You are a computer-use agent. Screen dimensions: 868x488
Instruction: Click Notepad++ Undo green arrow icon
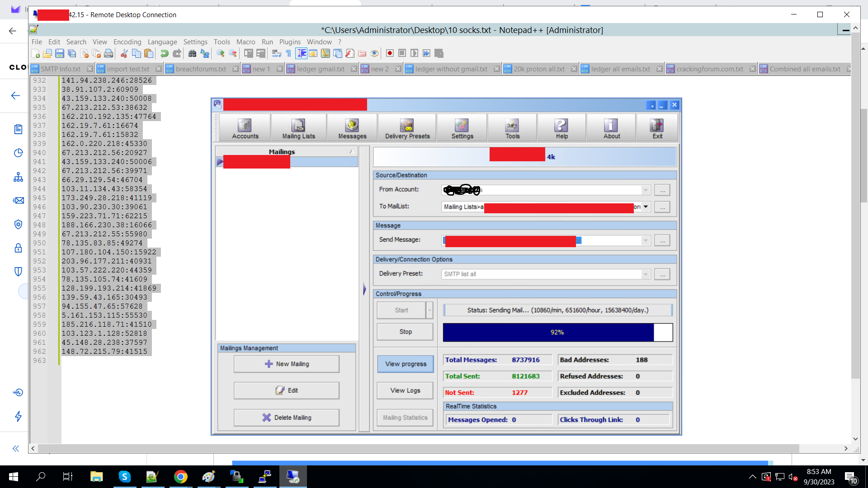click(165, 53)
